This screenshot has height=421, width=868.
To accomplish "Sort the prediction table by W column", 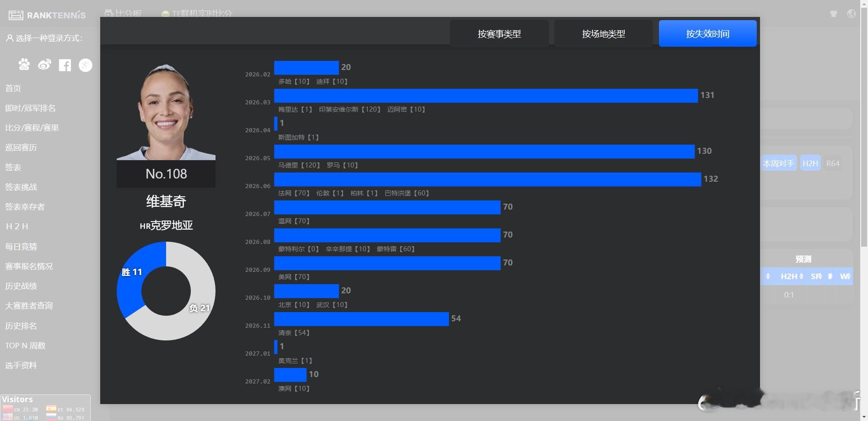I will [x=844, y=276].
